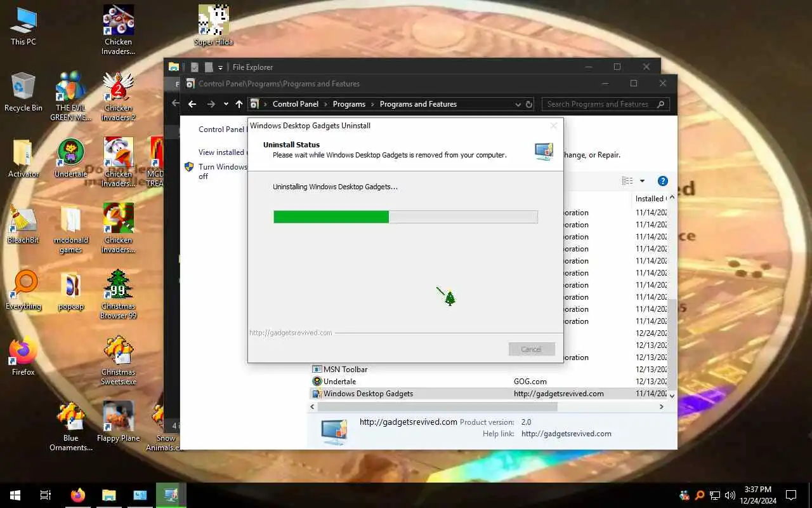The image size is (812, 508).
Task: Launch Christmas Browser 99
Action: click(118, 295)
